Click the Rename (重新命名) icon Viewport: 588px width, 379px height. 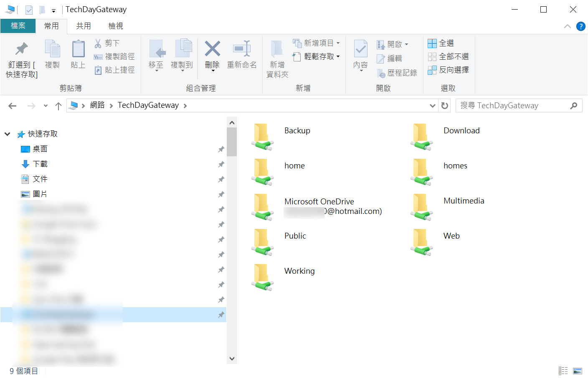tap(242, 49)
